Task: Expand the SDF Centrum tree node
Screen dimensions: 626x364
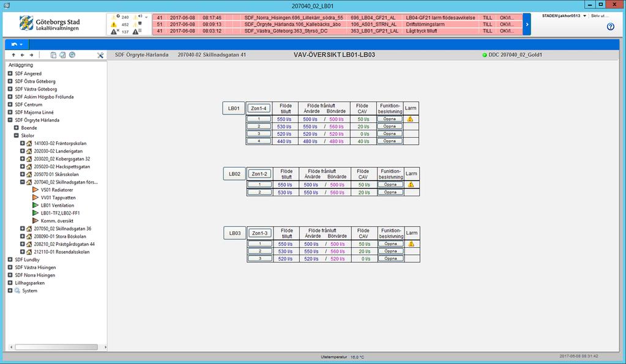Action: pos(10,105)
